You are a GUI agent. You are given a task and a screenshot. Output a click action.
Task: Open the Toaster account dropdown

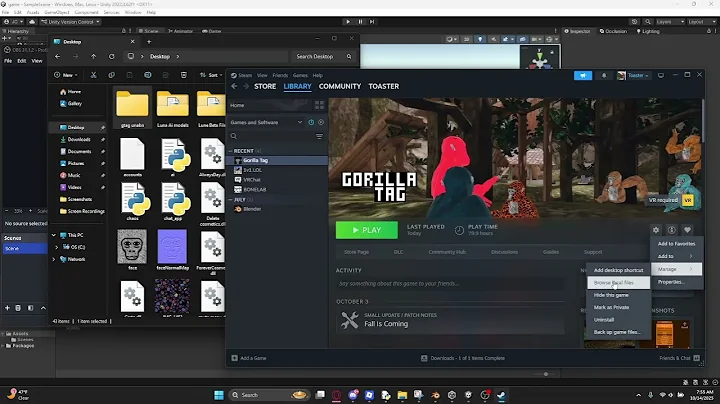point(633,75)
